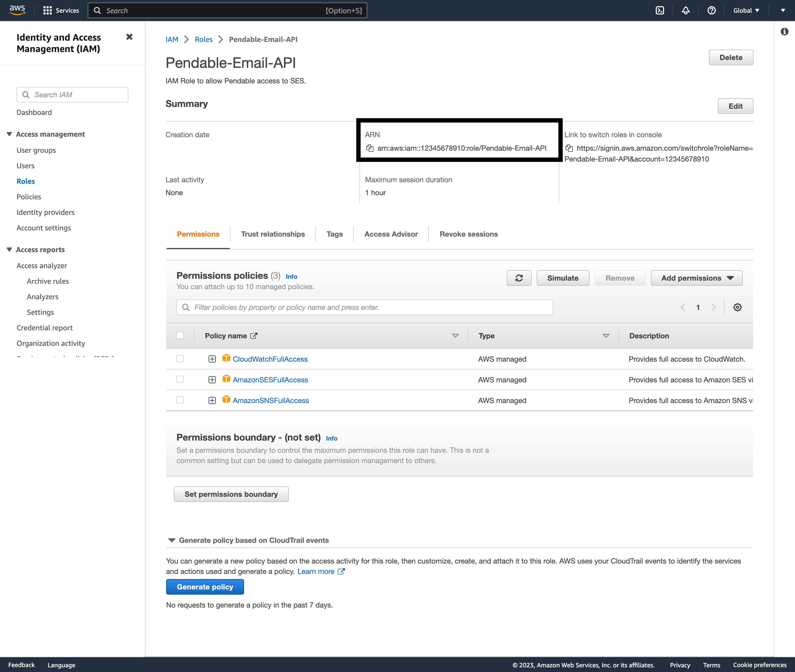Switch to the Permissions tab
Image resolution: width=795 pixels, height=672 pixels.
pyautogui.click(x=198, y=234)
